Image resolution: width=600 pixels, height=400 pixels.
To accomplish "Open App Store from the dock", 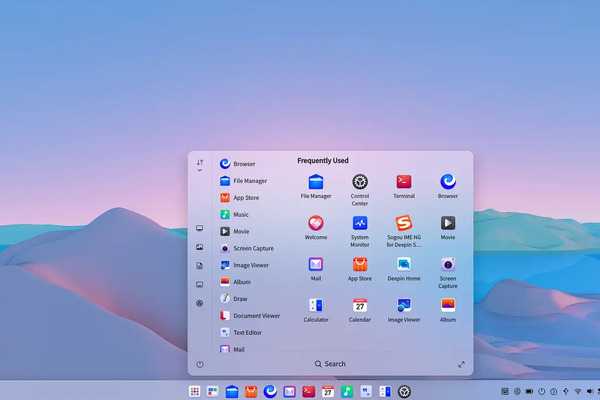I will point(251,391).
